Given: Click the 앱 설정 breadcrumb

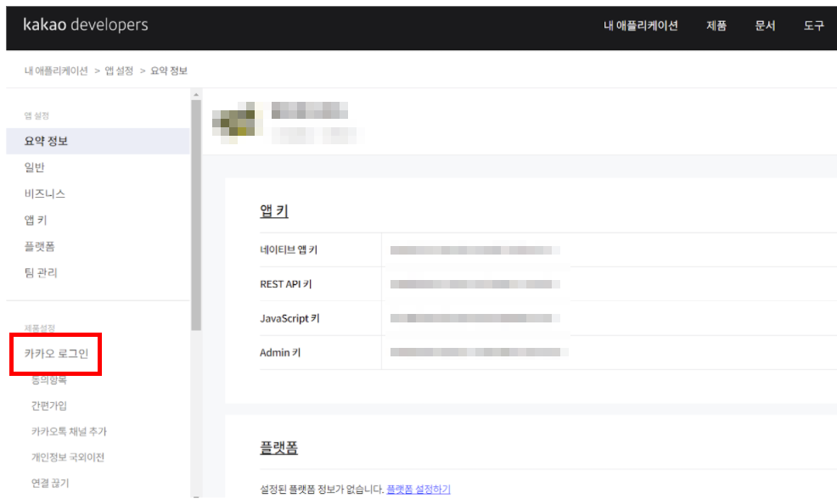Looking at the screenshot, I should (x=119, y=71).
